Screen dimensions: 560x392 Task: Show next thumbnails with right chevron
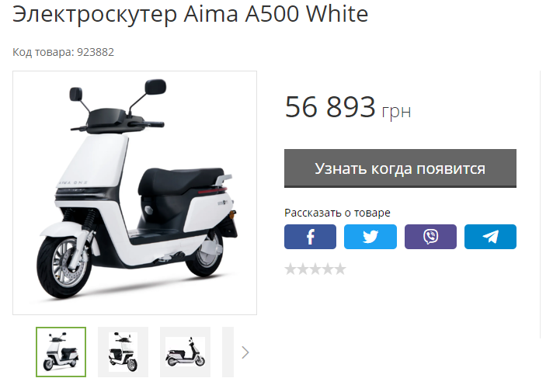click(x=245, y=352)
